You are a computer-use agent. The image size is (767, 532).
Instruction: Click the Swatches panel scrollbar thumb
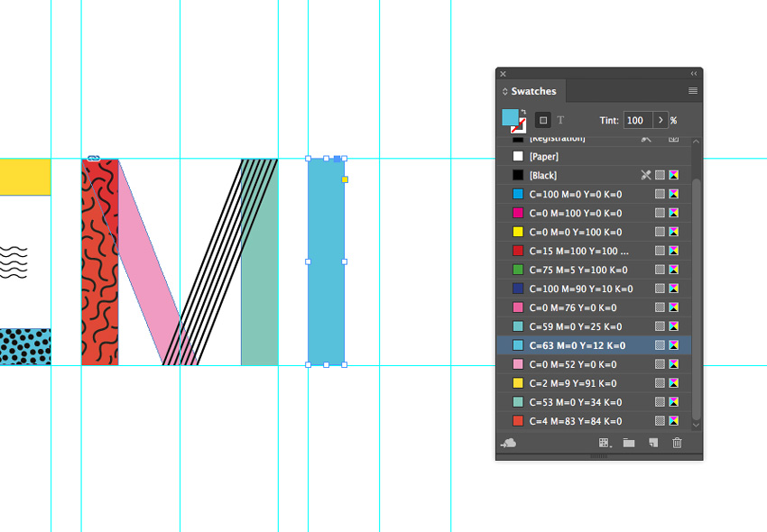(x=696, y=298)
